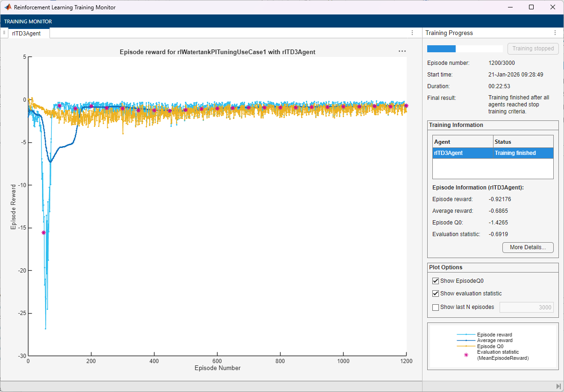Disable the Show evaluation statistic checkbox
This screenshot has height=392, width=564.
[436, 294]
